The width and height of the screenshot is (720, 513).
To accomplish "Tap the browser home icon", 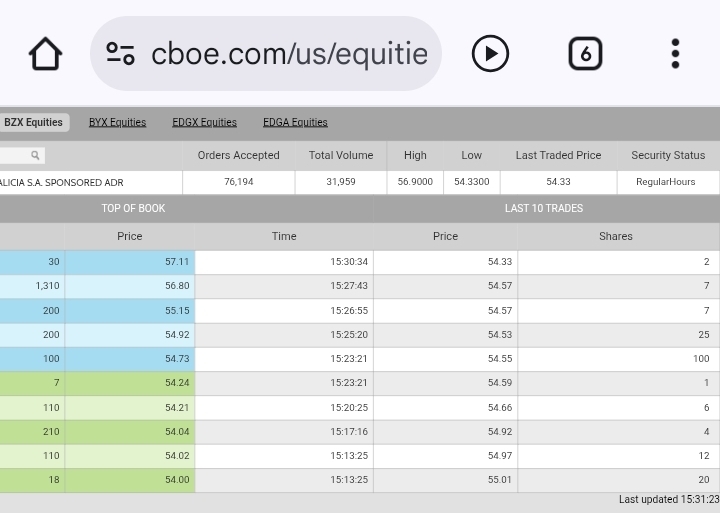I will click(x=45, y=54).
